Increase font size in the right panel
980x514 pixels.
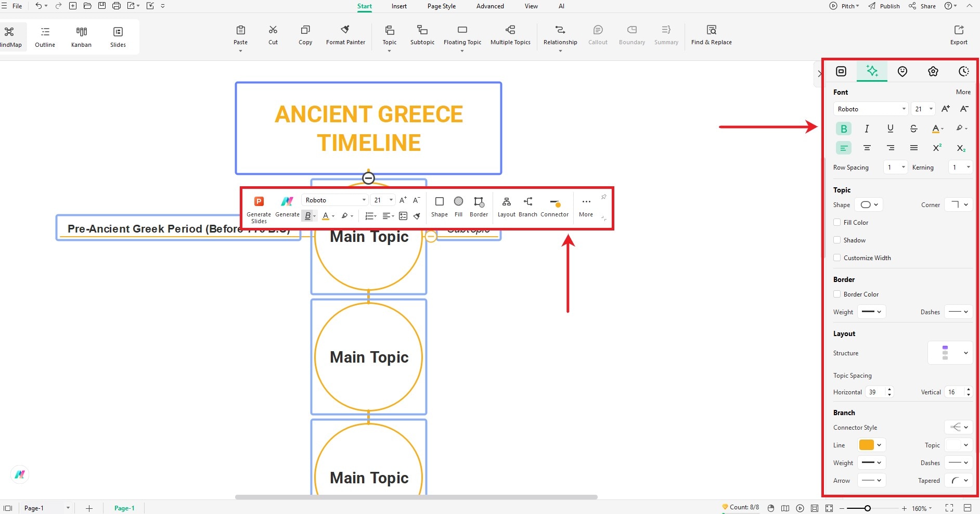coord(946,109)
